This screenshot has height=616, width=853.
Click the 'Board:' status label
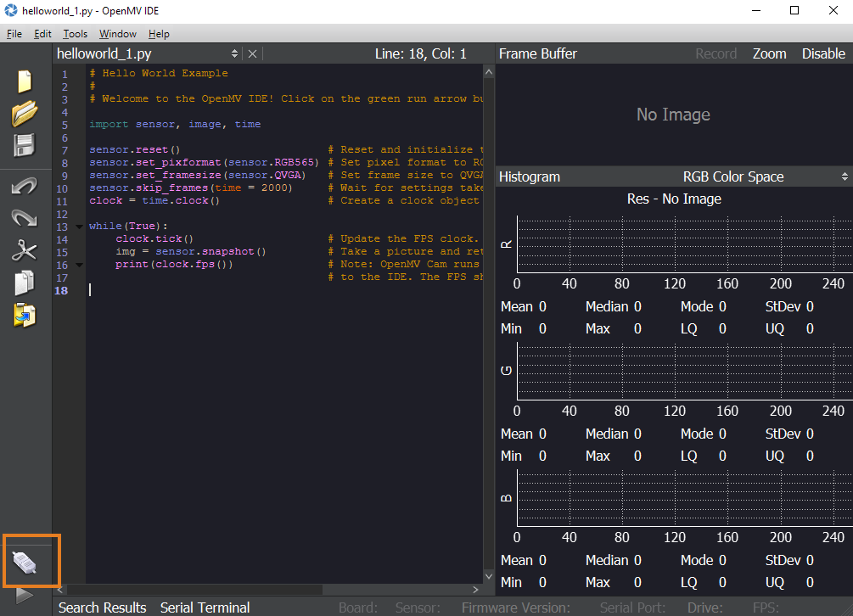(358, 608)
